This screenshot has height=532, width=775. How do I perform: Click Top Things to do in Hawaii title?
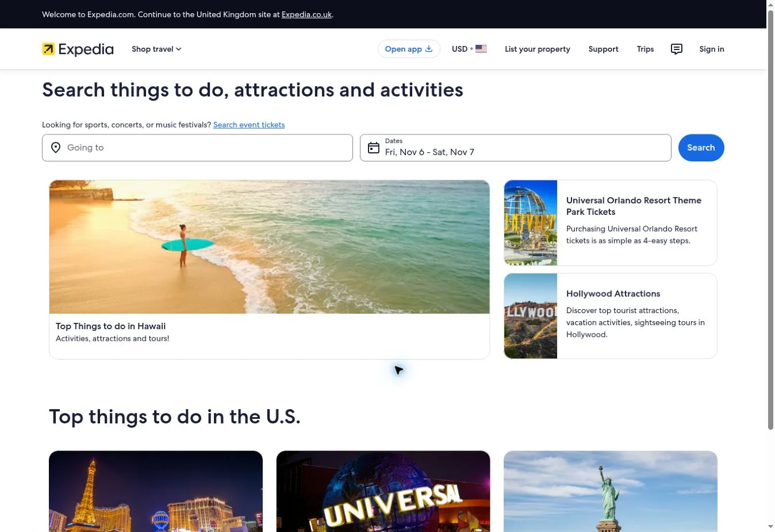(110, 326)
